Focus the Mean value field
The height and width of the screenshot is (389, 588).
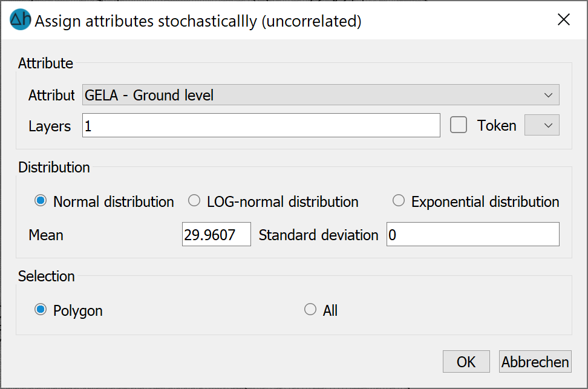coord(217,235)
